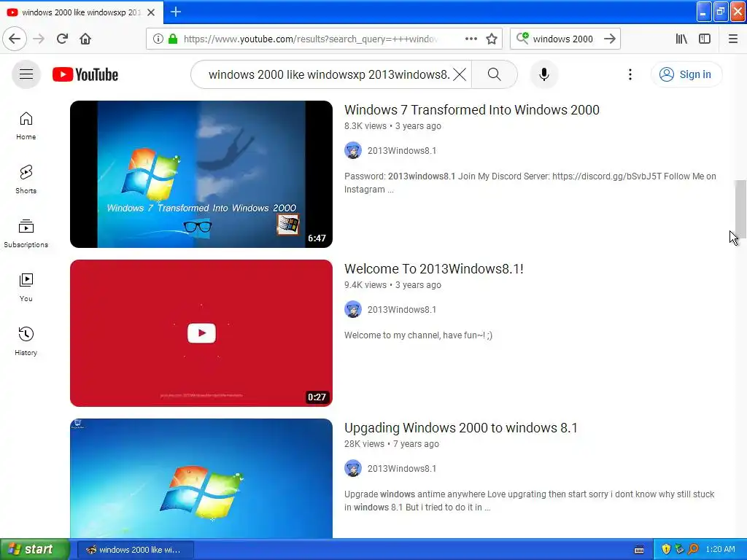Click the taskbar clock showing 1:20 AM
This screenshot has height=560, width=747.
click(x=720, y=550)
